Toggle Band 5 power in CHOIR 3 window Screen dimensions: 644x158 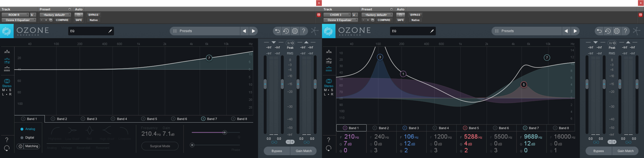click(465, 128)
